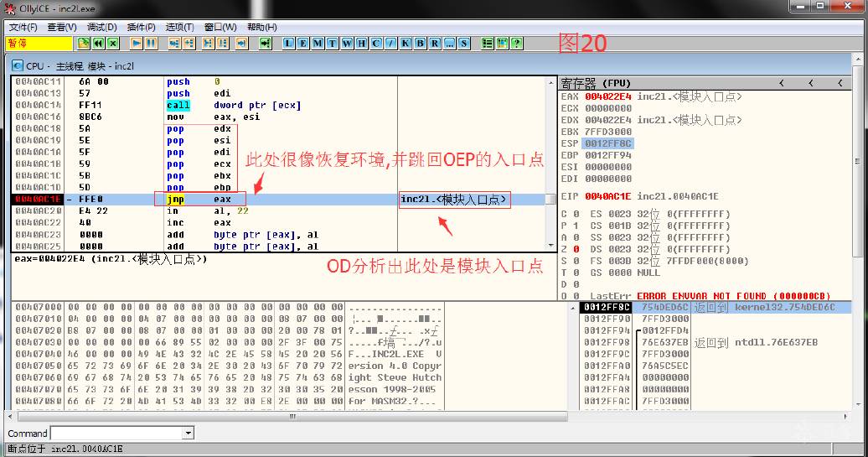The image size is (868, 457).
Task: Select address 0040AC11 push 0 row
Action: coord(278,81)
